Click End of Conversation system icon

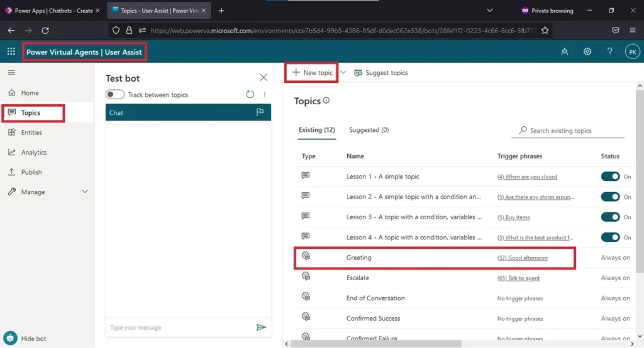pyautogui.click(x=306, y=296)
